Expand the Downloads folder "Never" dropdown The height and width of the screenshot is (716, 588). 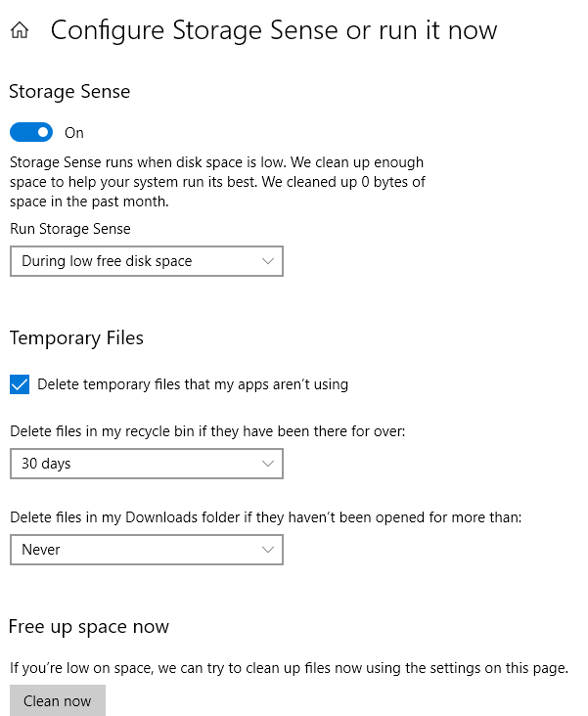coord(146,550)
